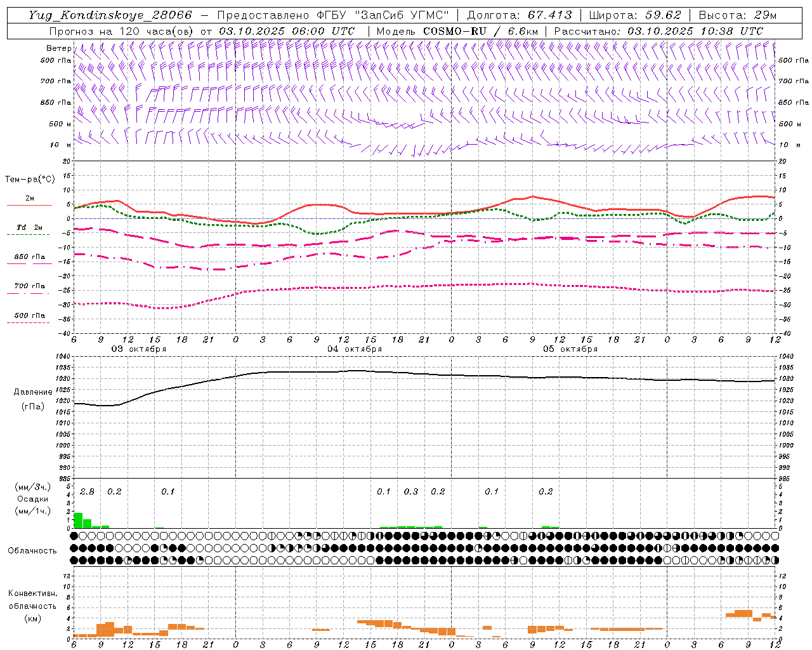Click the 04 октября date label
Screen dimensions: 812x650
(x=355, y=349)
